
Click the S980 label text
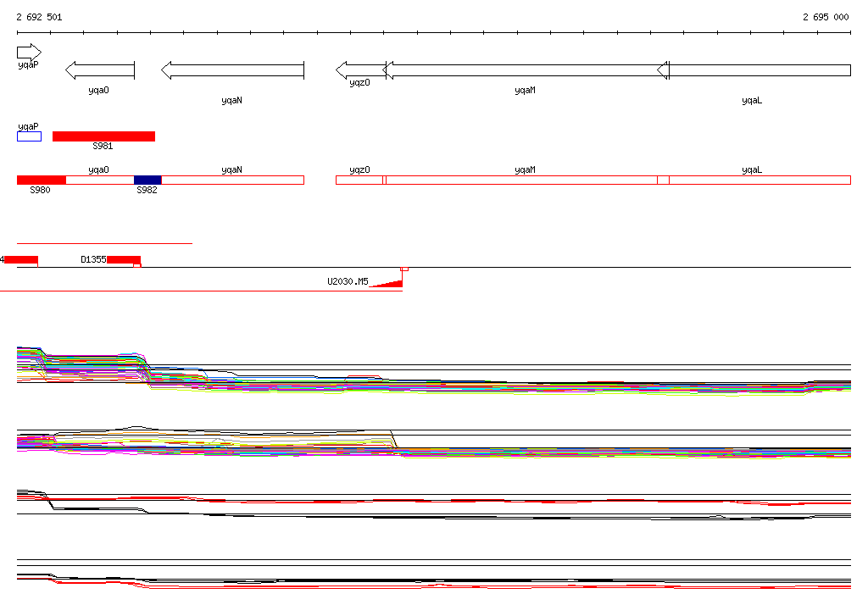pyautogui.click(x=40, y=190)
